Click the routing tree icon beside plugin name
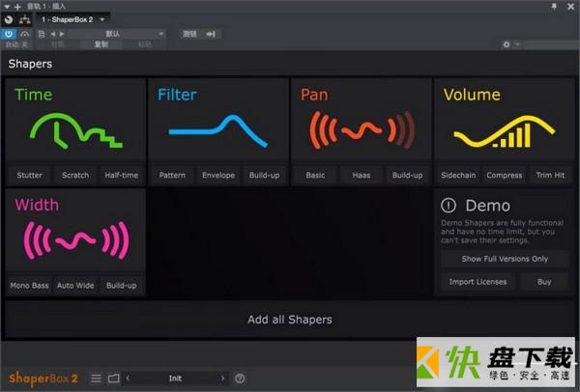Viewport: 580px width, 392px height. coord(25,19)
